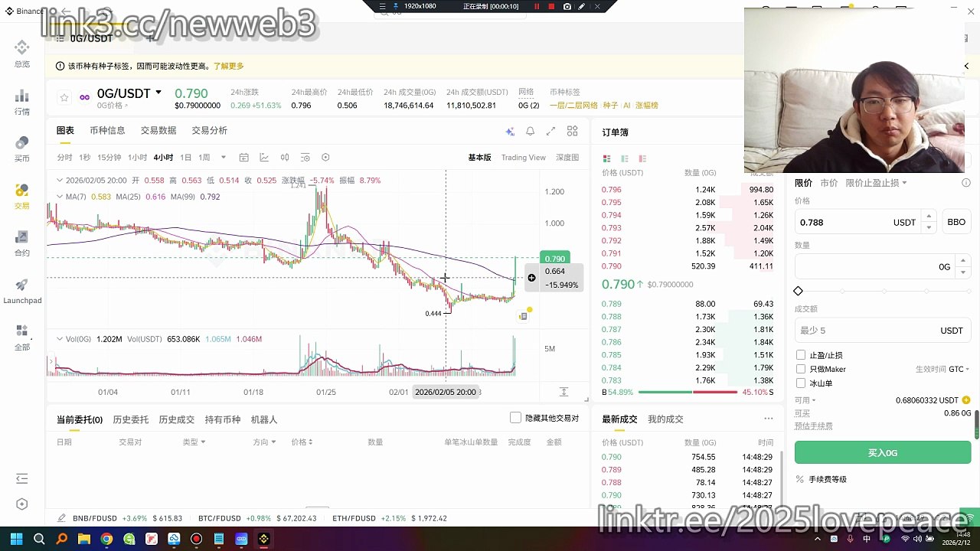Image resolution: width=980 pixels, height=551 pixels.
Task: Click the order amount percentage slider handle
Action: [799, 291]
